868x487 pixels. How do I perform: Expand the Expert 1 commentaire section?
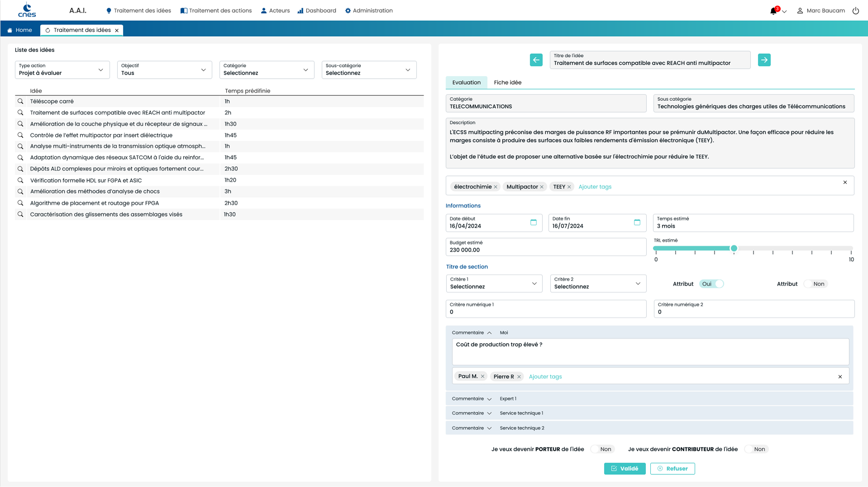pos(489,399)
